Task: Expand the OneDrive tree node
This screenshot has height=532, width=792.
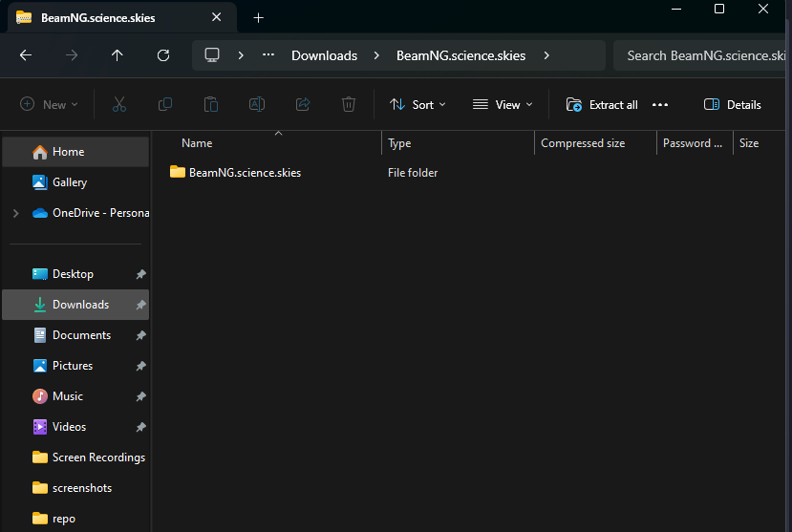Action: pyautogui.click(x=15, y=213)
